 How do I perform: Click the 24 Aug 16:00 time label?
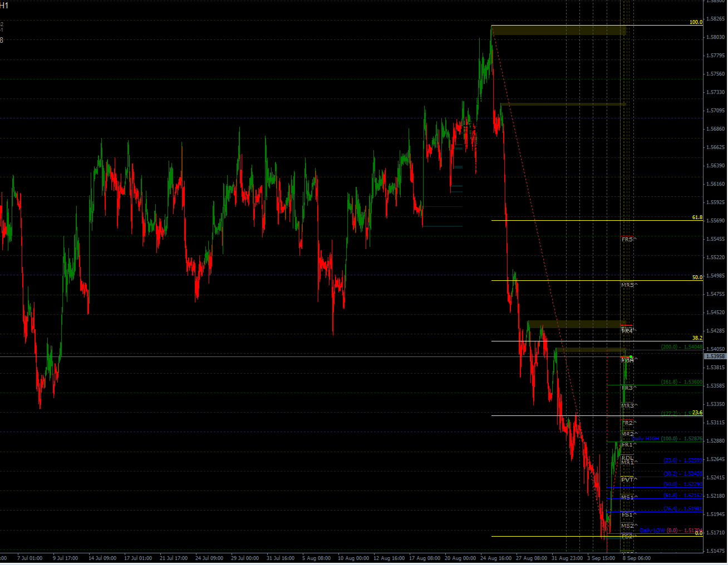pyautogui.click(x=496, y=558)
